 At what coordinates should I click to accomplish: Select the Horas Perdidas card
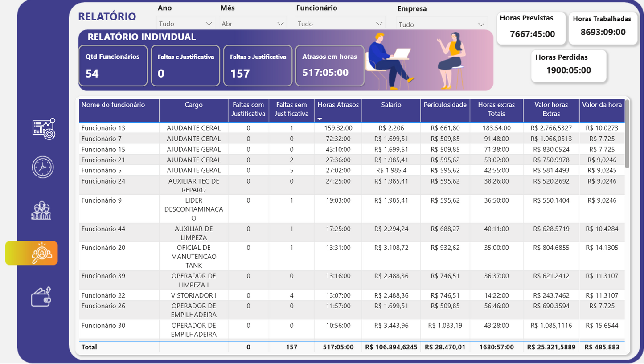click(568, 65)
